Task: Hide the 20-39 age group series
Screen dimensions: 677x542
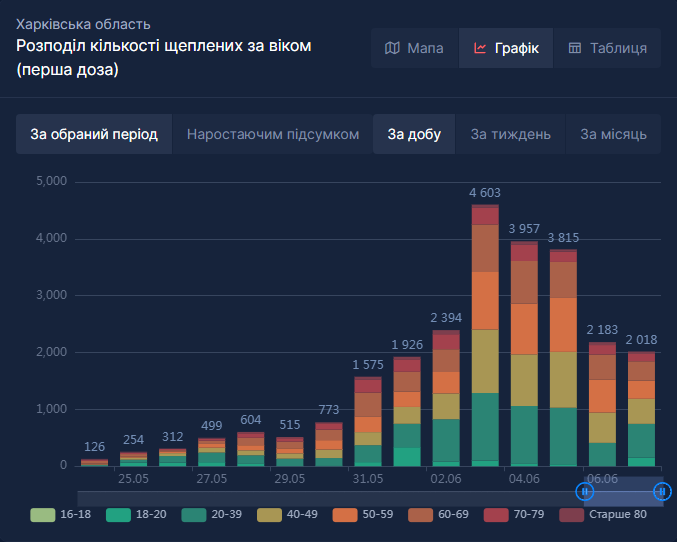Action: pyautogui.click(x=212, y=515)
